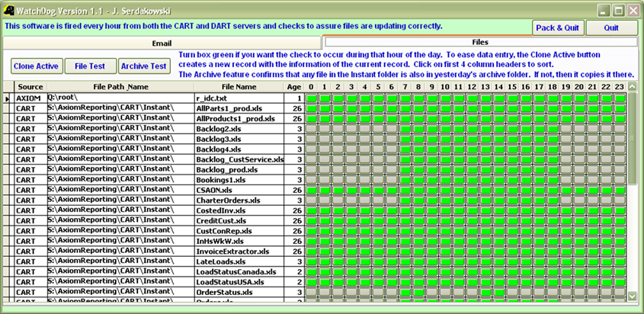644x314 pixels.
Task: Click the vertical scrollbar thumb of the grid
Action: [x=632, y=138]
